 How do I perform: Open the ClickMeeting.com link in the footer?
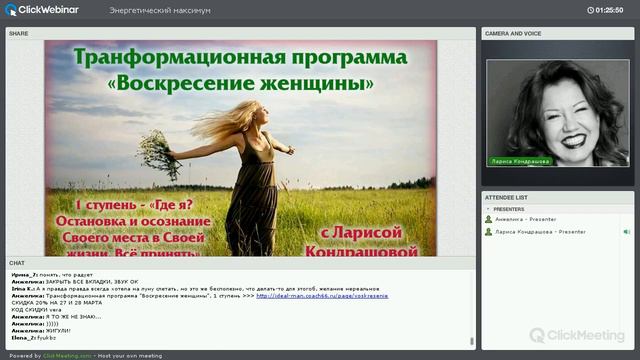[x=67, y=356]
